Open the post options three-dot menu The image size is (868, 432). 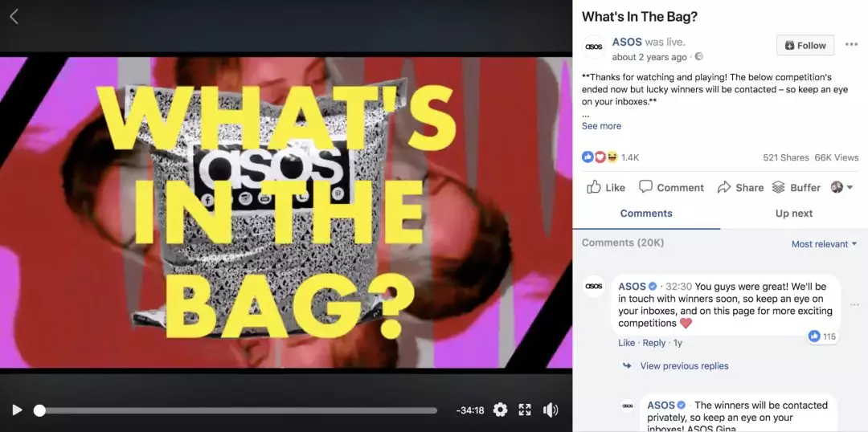coord(851,45)
